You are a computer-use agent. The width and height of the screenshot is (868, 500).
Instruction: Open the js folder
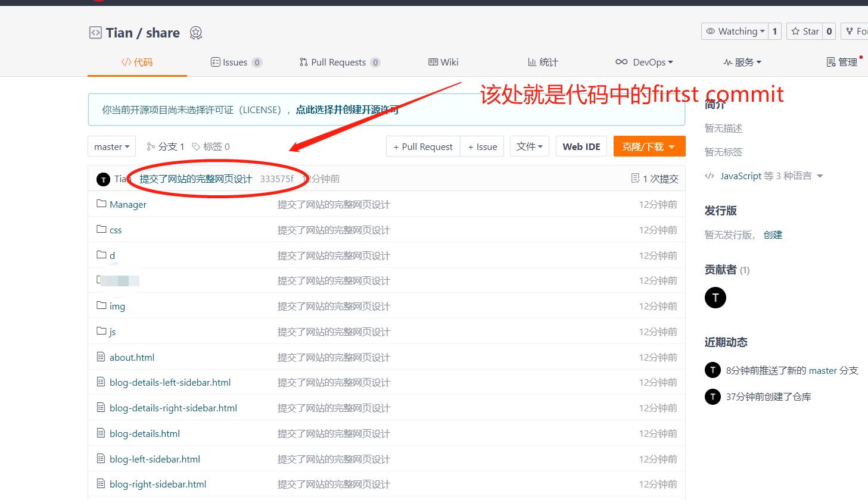click(113, 332)
